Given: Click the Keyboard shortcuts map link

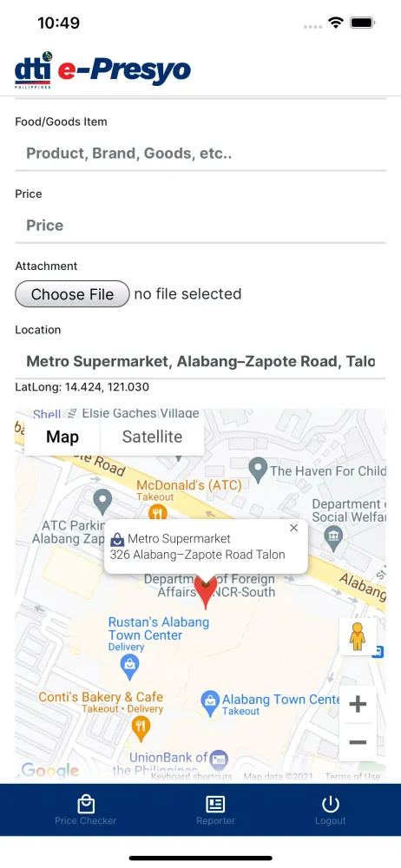Looking at the screenshot, I should 192,777.
